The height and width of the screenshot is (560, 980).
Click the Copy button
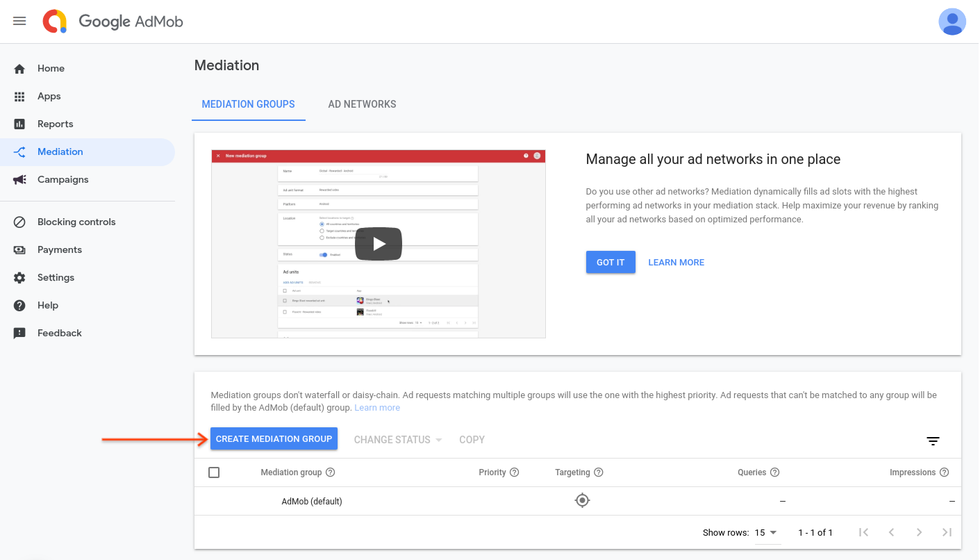coord(472,440)
